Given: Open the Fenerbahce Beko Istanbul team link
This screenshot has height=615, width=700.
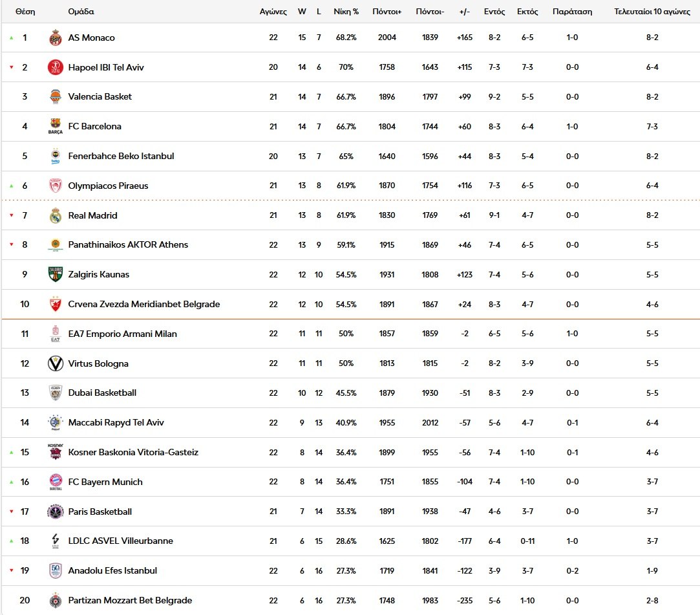Looking at the screenshot, I should 121,156.
